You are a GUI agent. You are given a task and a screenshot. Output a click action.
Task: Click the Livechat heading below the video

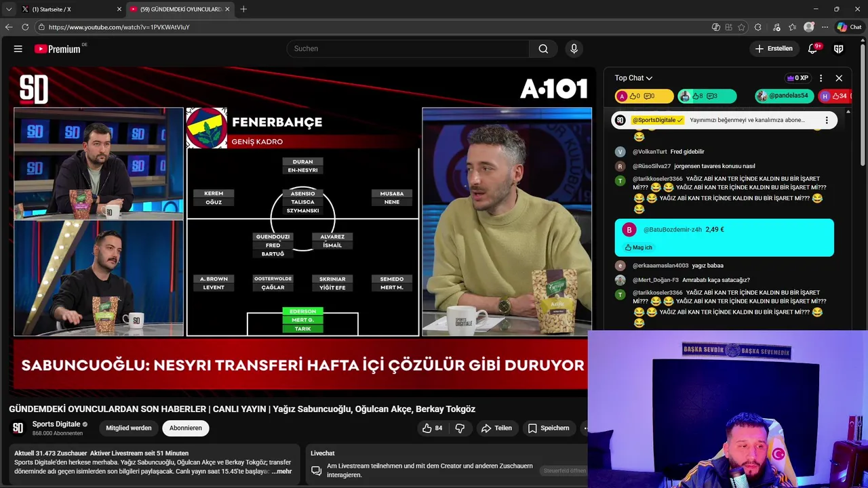pos(322,453)
